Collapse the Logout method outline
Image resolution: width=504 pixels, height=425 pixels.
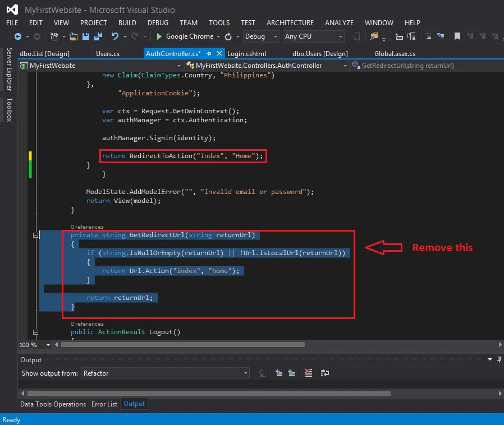(36, 332)
